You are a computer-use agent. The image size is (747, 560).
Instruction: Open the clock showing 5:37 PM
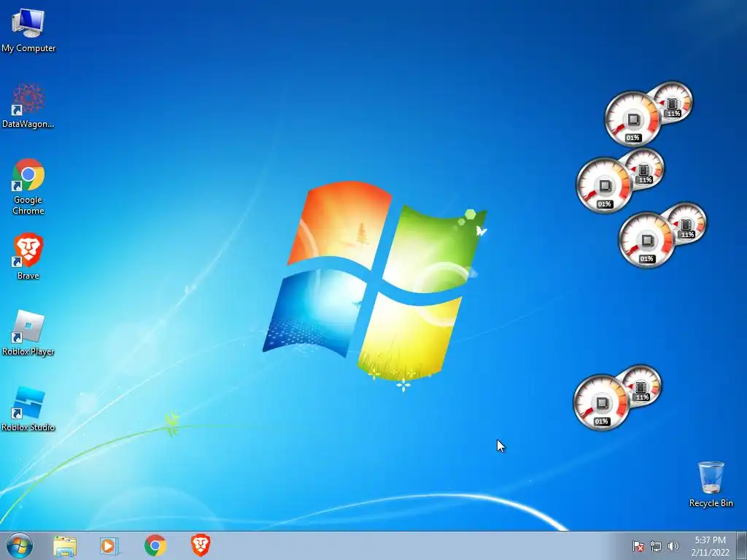pyautogui.click(x=710, y=546)
